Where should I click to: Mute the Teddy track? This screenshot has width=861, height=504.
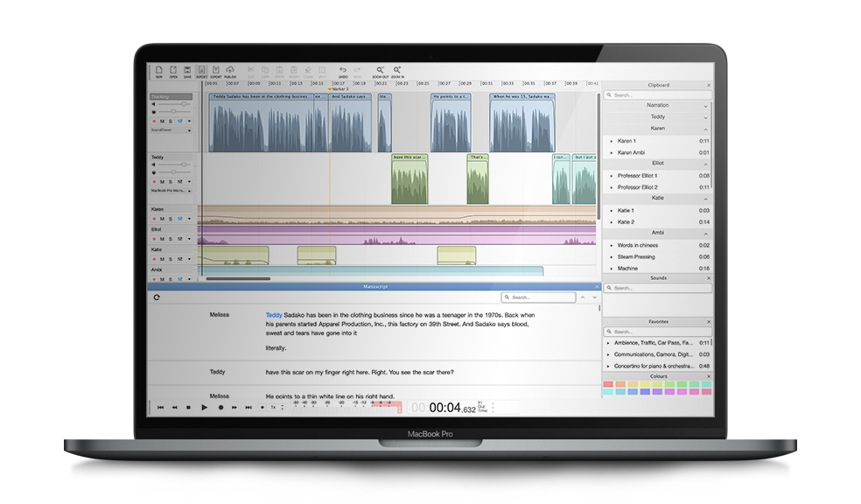tap(161, 181)
